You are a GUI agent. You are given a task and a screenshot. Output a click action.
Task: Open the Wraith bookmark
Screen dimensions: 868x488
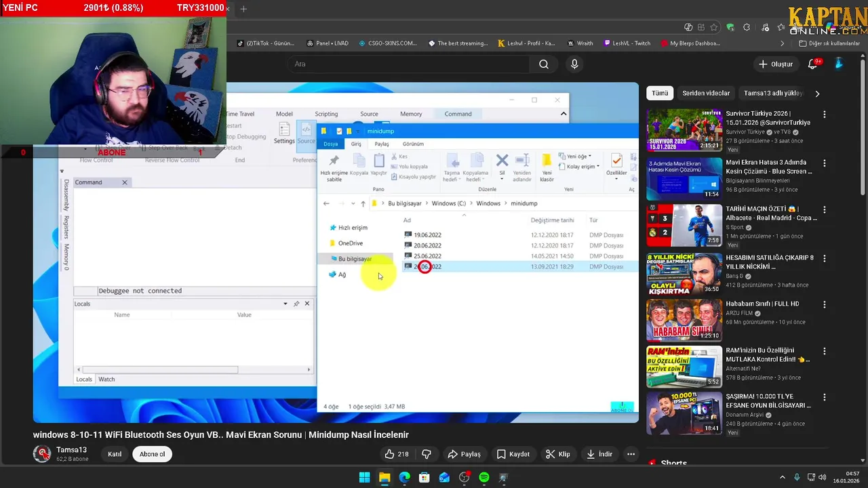(x=580, y=43)
